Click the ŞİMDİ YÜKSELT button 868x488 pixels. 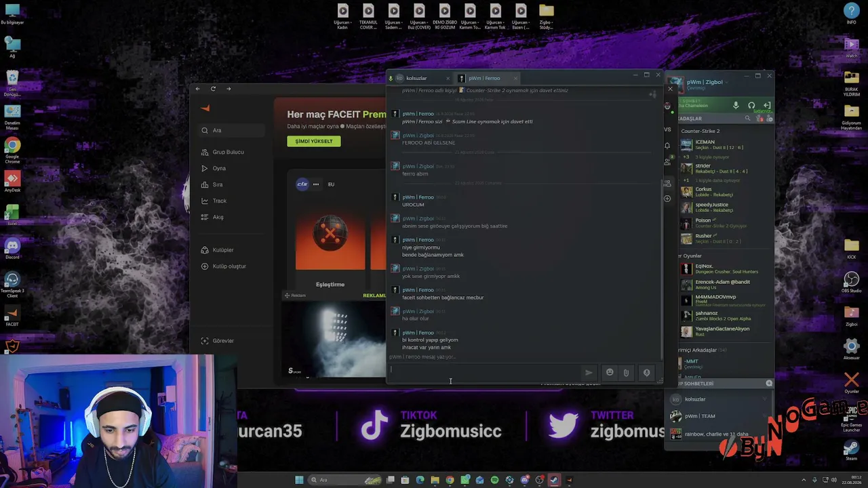[x=313, y=141]
